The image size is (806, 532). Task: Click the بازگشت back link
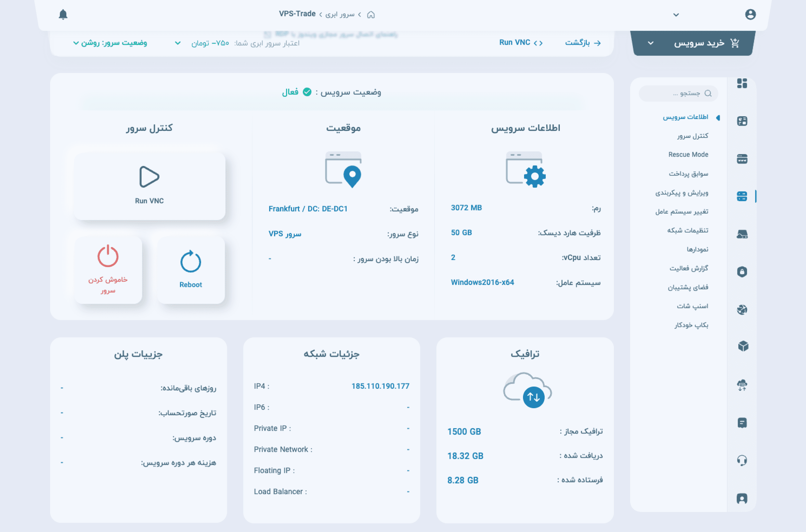(583, 43)
